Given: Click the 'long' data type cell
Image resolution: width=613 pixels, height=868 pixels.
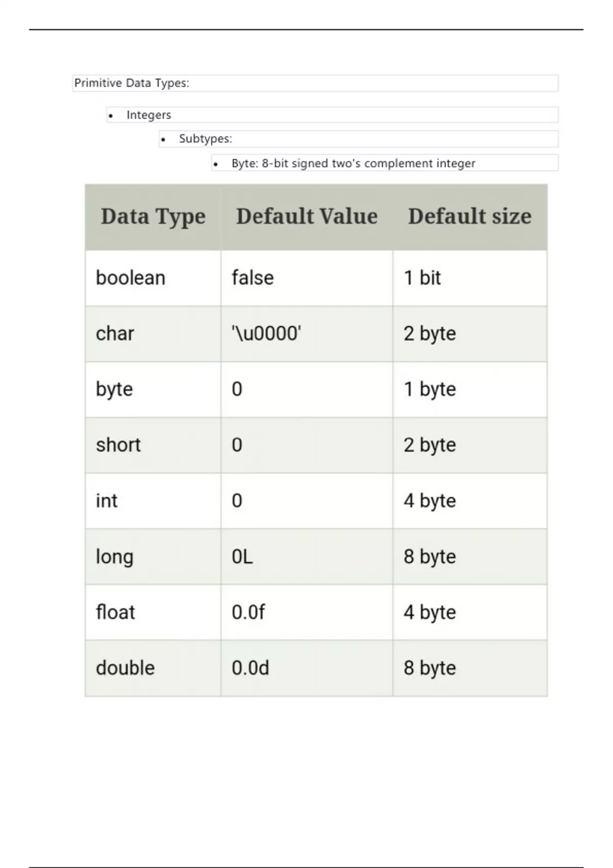Looking at the screenshot, I should pos(114,557).
